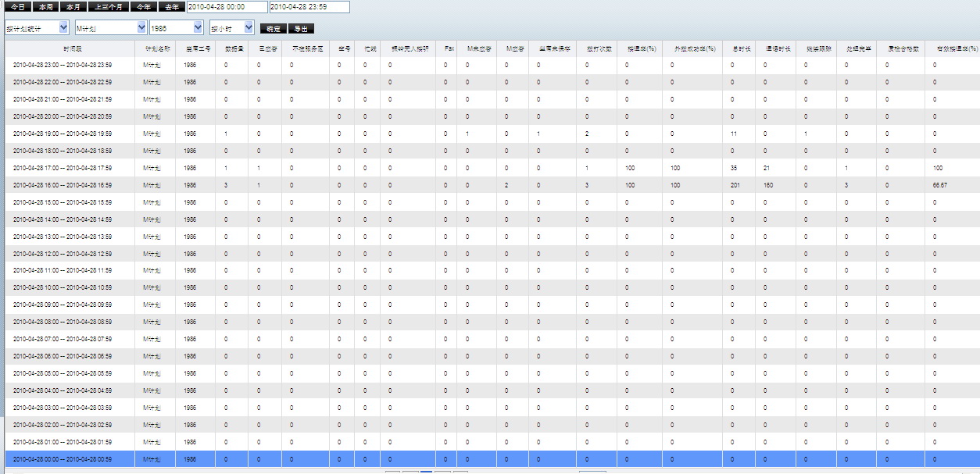Select the 今年 range button
Image resolution: width=980 pixels, height=474 pixels.
coord(143,7)
